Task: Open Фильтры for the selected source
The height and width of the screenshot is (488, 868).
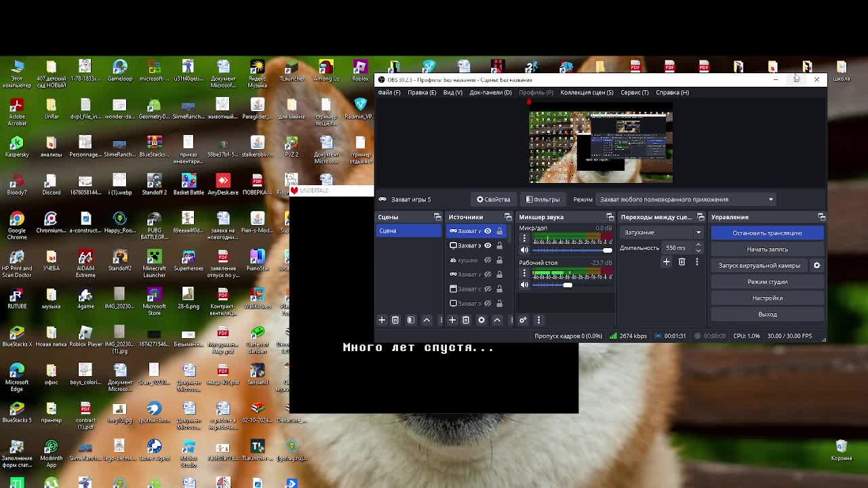Action: pos(542,199)
